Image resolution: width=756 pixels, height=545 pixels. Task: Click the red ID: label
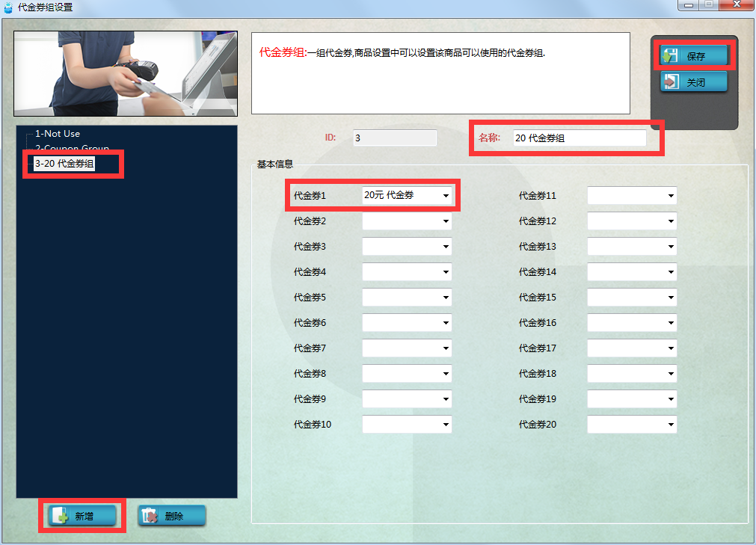click(331, 138)
